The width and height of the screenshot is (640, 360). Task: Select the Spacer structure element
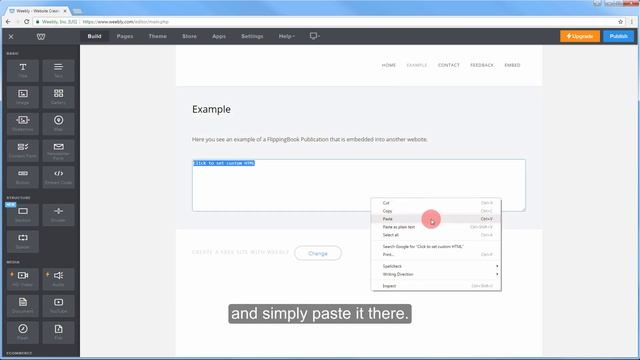pos(23,241)
